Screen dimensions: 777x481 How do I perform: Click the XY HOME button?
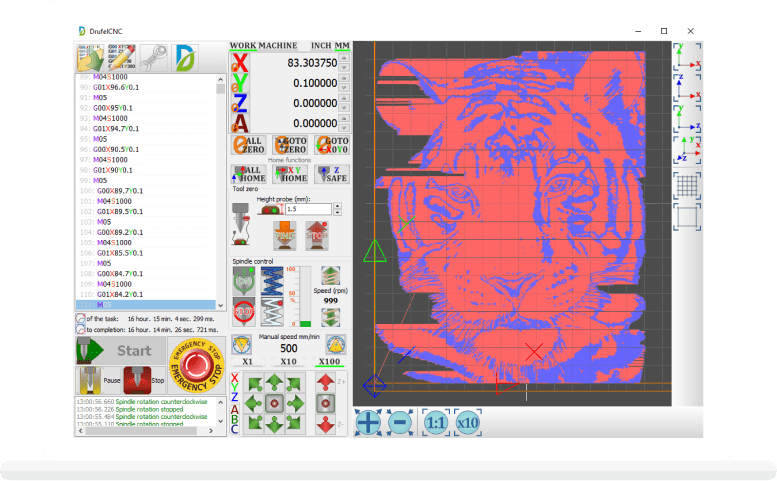pos(290,174)
